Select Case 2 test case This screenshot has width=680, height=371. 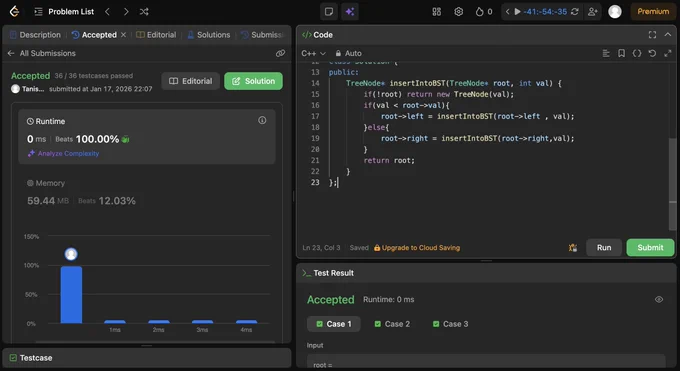point(392,324)
